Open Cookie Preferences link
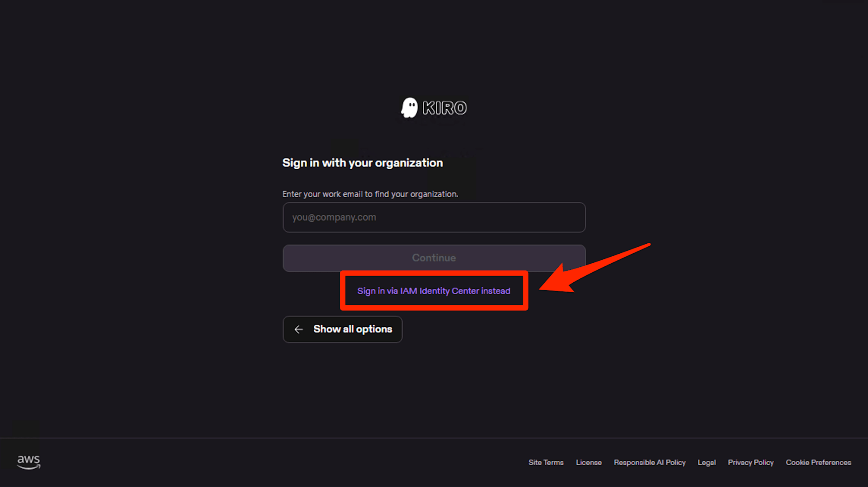Image resolution: width=868 pixels, height=487 pixels. pyautogui.click(x=819, y=462)
